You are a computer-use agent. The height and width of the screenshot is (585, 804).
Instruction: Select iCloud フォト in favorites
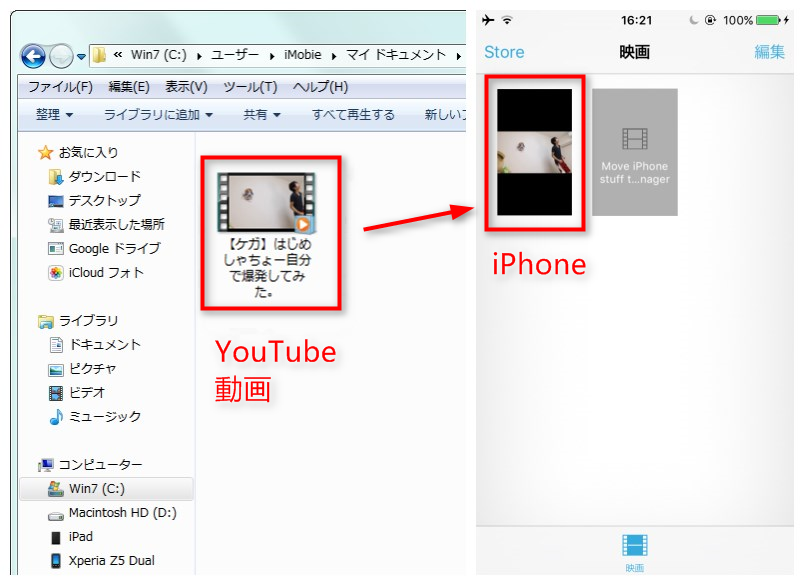[106, 273]
